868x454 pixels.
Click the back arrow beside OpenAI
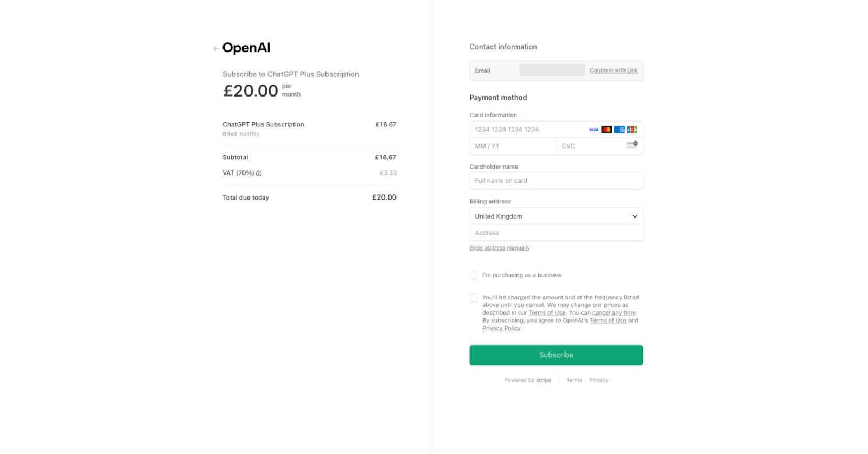[216, 48]
